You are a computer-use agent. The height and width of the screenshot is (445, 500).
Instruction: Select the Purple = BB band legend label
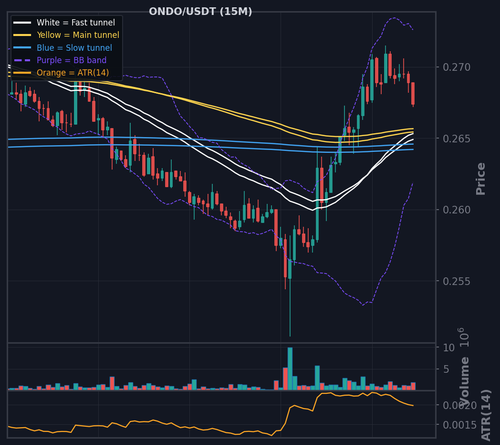click(72, 60)
